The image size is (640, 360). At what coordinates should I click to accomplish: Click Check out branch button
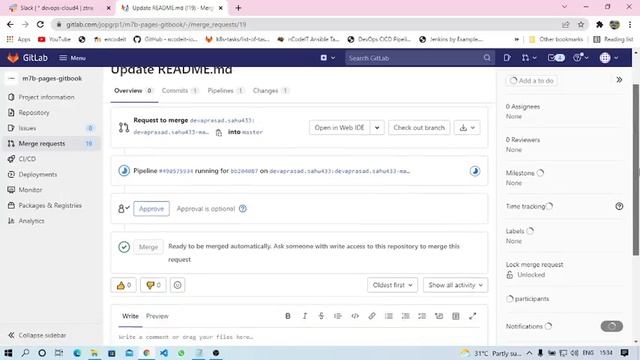[419, 128]
